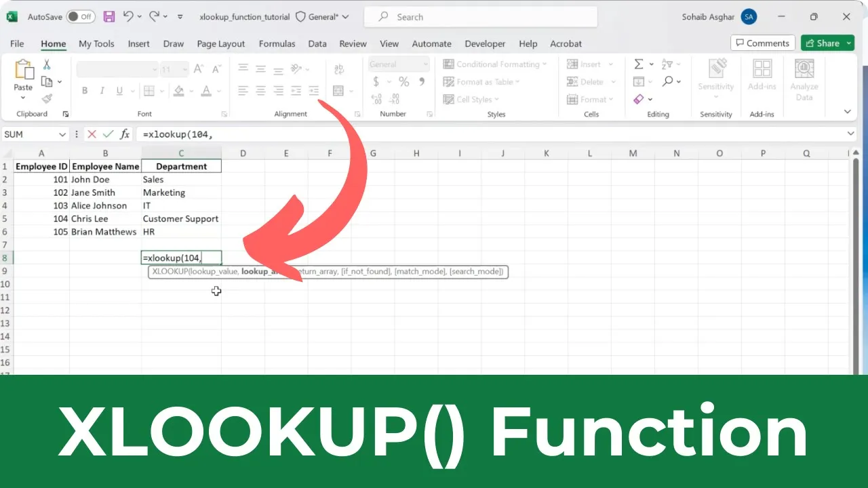Collapse the ribbon with the chevron
The image size is (868, 488).
point(847,112)
